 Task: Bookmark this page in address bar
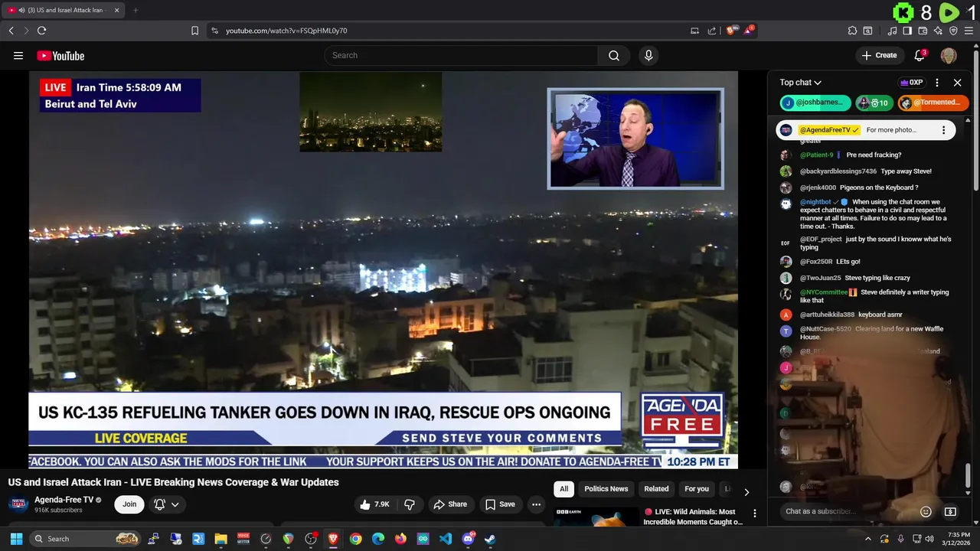pos(194,31)
